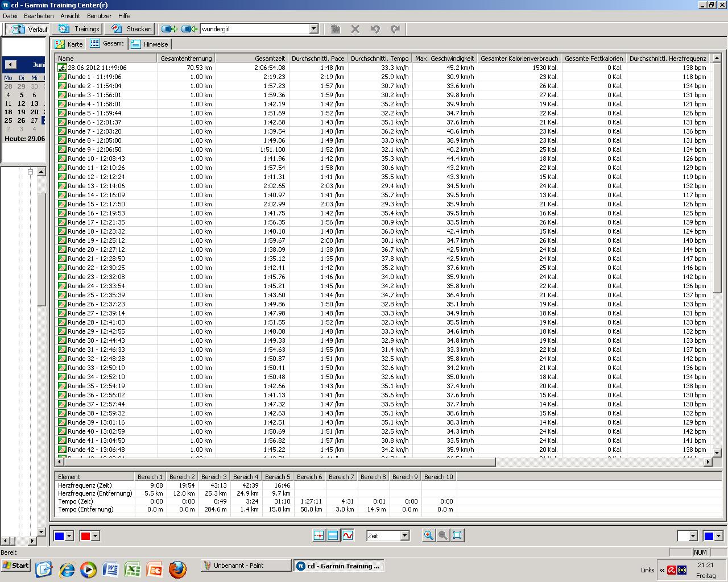728x582 pixels.
Task: Click the fit-to-window zoom icon
Action: coord(457,535)
